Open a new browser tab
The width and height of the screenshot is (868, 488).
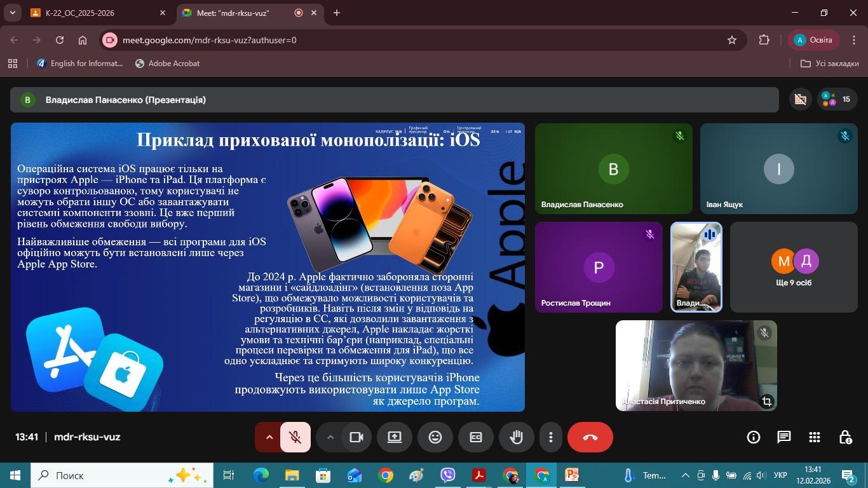click(x=337, y=13)
